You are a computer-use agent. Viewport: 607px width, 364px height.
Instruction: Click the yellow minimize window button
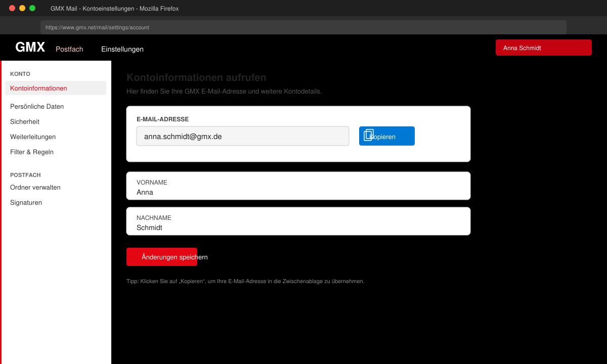pyautogui.click(x=22, y=8)
